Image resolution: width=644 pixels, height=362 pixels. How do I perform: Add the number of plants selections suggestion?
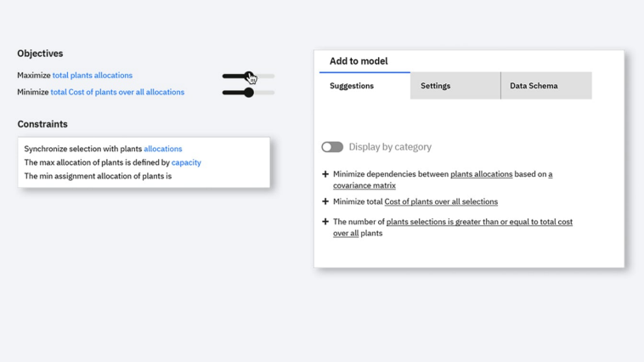(x=325, y=222)
